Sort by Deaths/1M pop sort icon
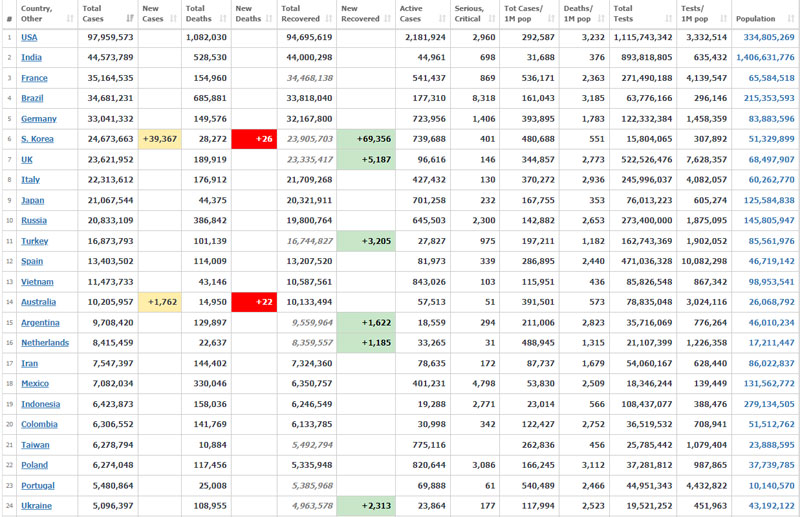The width and height of the screenshot is (800, 517). pyautogui.click(x=601, y=19)
